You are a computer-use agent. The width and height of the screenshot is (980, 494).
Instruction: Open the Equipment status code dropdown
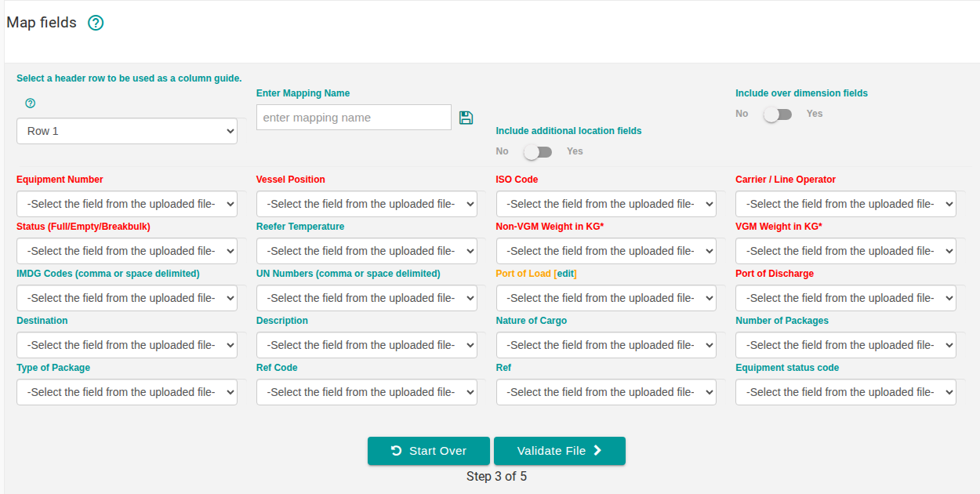coord(846,392)
